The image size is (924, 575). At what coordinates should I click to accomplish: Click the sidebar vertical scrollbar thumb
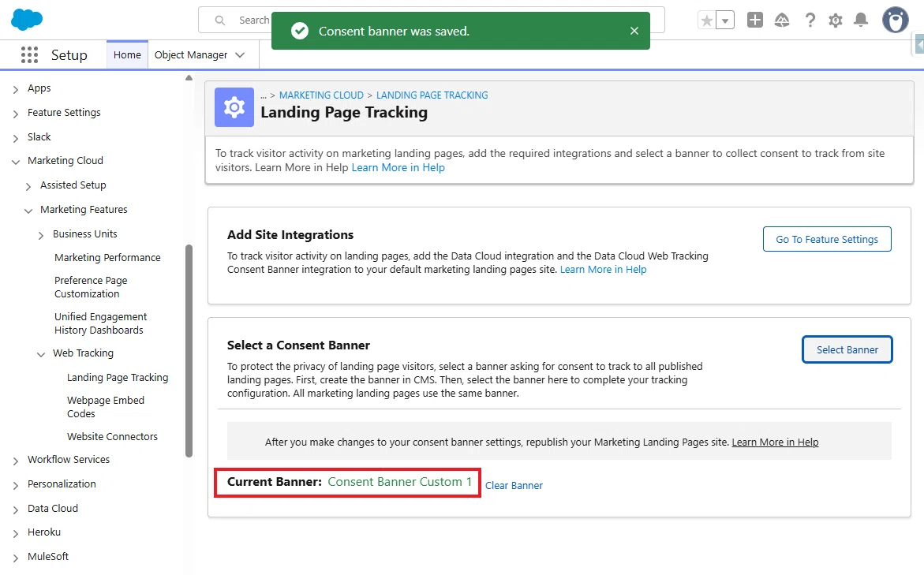point(189,350)
